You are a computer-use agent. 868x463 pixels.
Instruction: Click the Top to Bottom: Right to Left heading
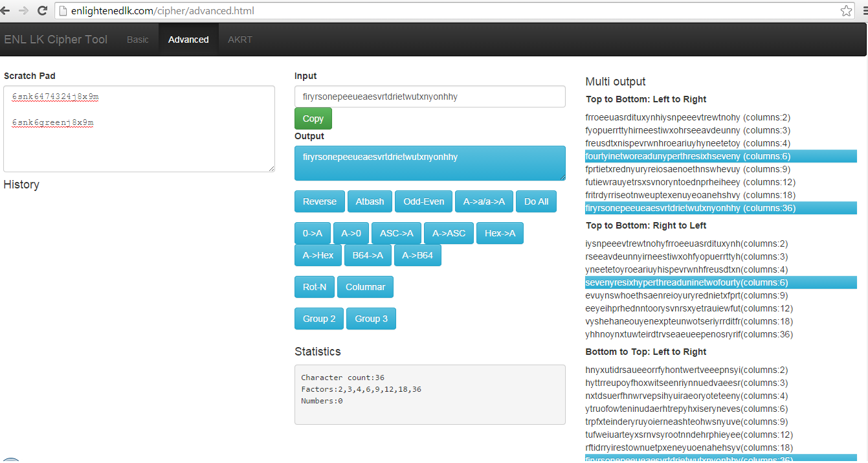pos(646,225)
